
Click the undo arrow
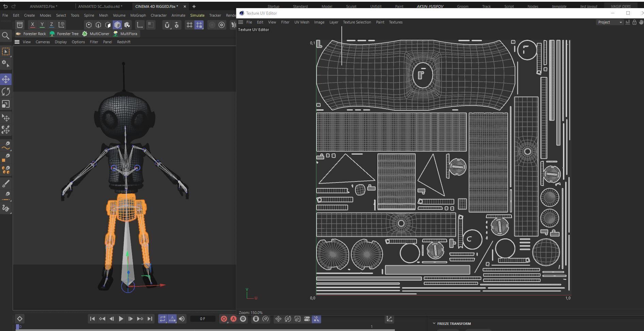point(5,6)
